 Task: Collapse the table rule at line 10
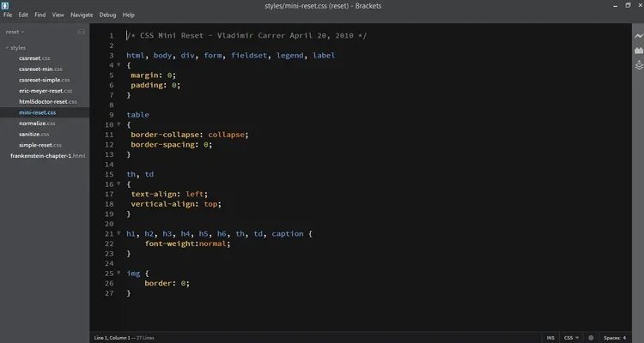tap(118, 124)
